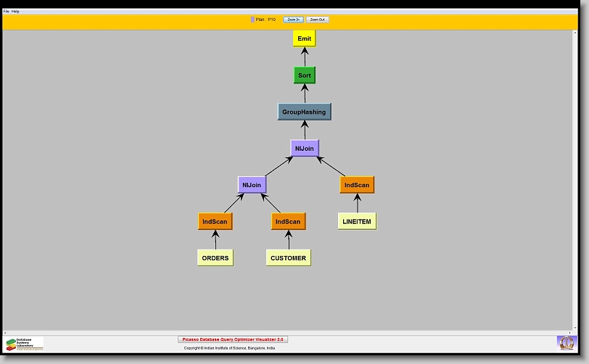The image size is (589, 364).
Task: Click the Picasso Database Query Optimizer Visualizer button
Action: pos(233,339)
